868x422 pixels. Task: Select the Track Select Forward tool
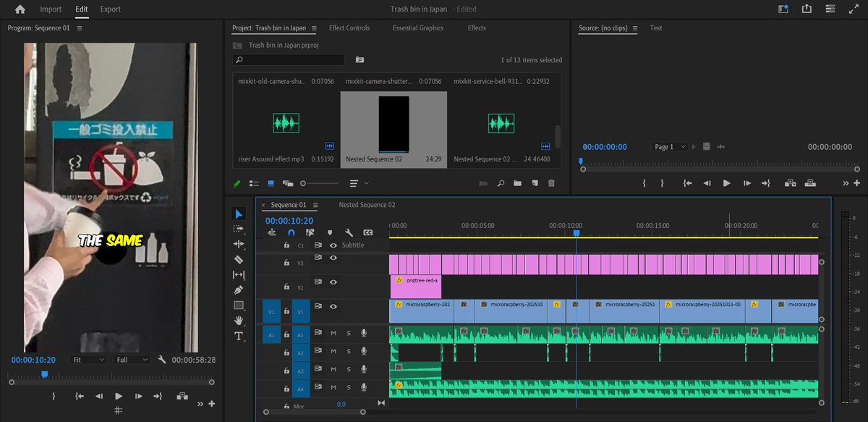(x=239, y=229)
